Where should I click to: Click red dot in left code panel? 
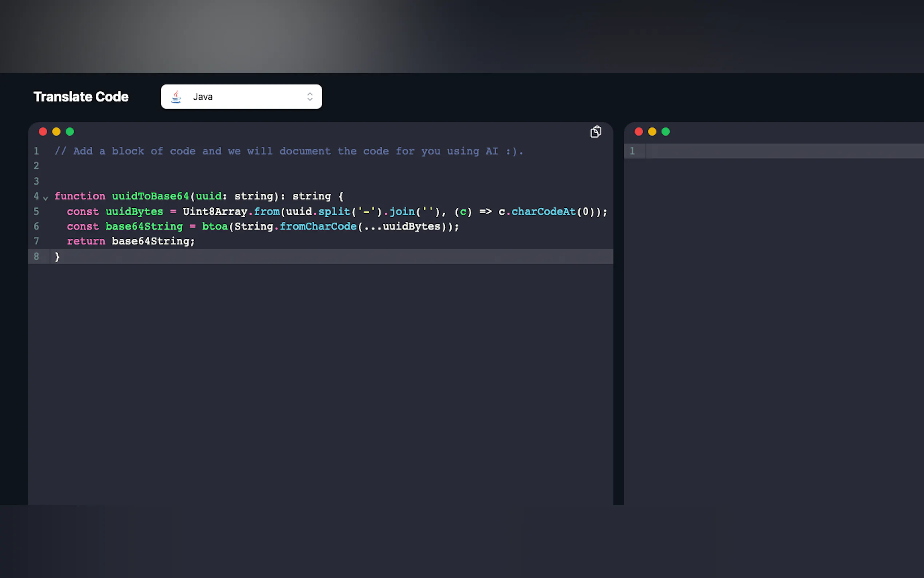tap(43, 131)
